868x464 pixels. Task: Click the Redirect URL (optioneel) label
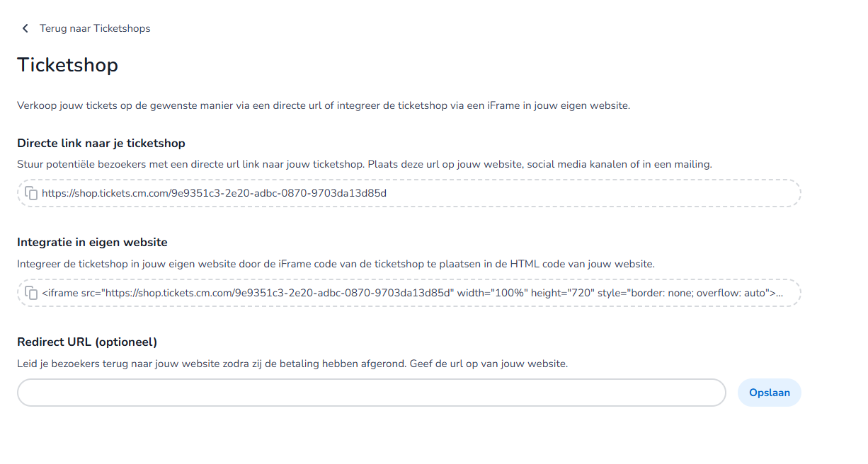click(87, 342)
